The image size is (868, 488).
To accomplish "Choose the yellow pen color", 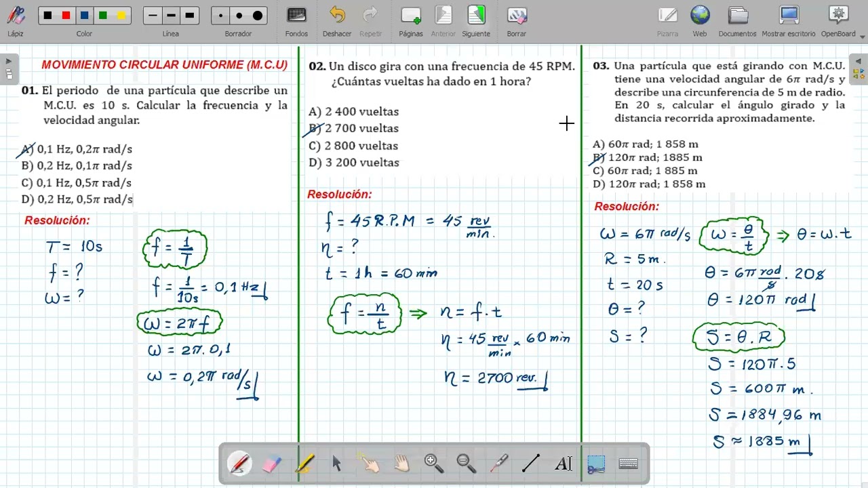I will [121, 16].
